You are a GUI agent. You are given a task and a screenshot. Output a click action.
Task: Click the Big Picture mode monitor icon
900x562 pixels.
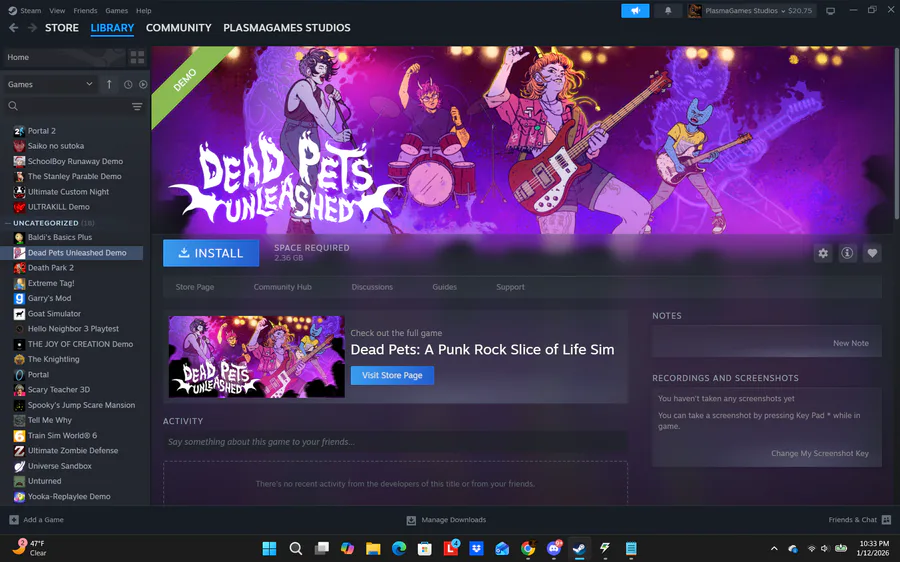(x=830, y=11)
